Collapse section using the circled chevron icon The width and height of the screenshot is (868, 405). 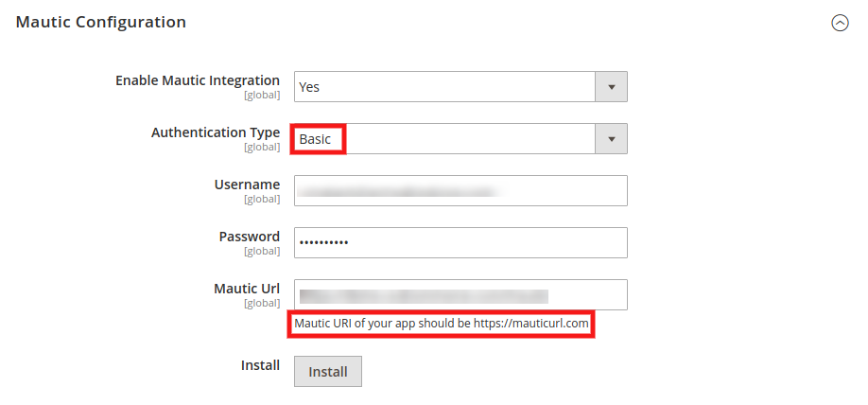coord(840,24)
